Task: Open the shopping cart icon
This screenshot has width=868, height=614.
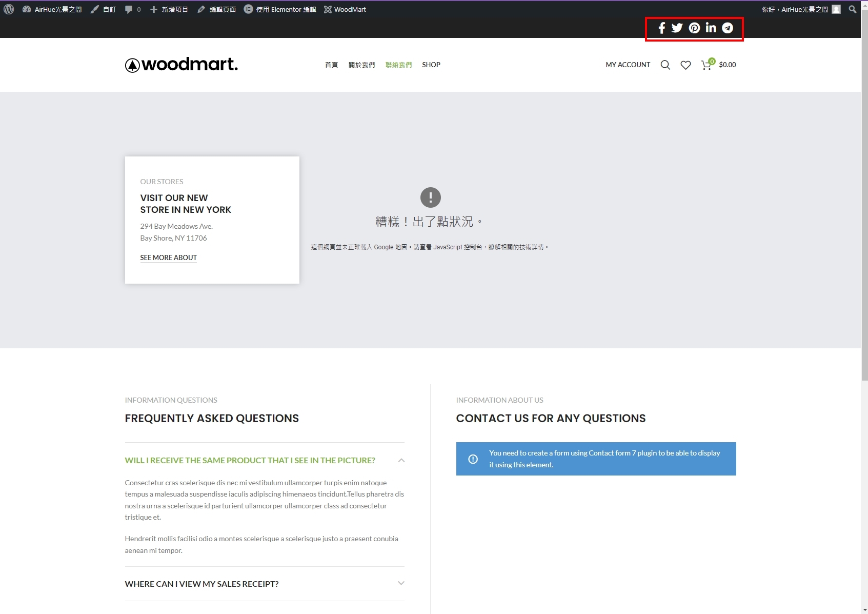Action: (x=707, y=65)
